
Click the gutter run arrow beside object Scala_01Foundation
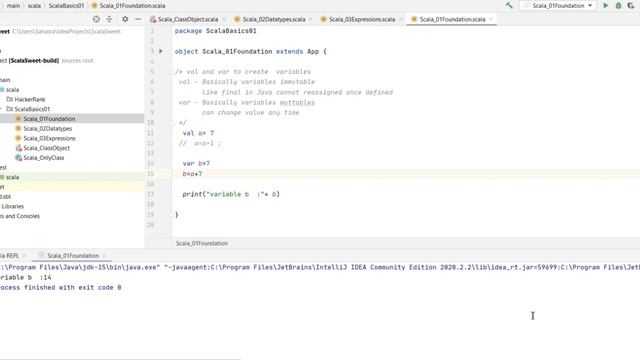click(161, 51)
